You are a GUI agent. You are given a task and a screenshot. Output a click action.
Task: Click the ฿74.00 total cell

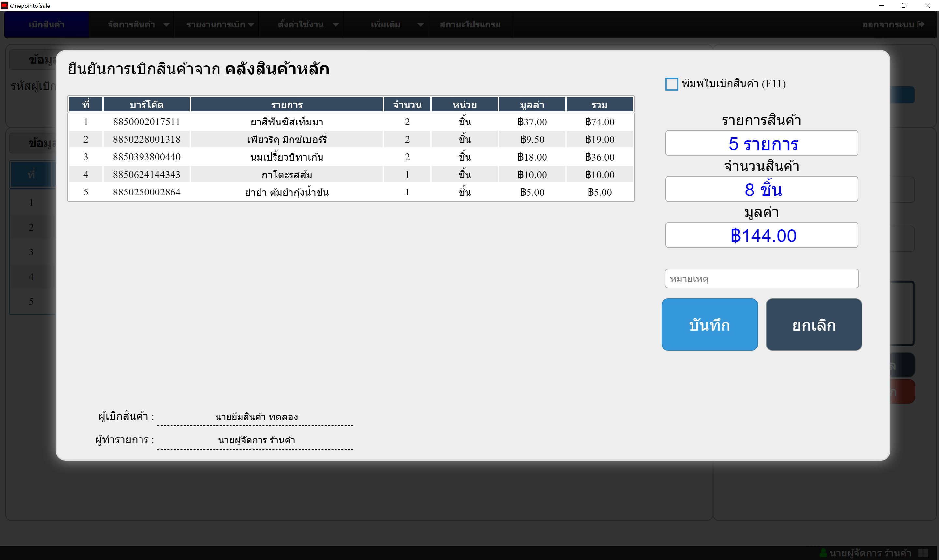(600, 122)
